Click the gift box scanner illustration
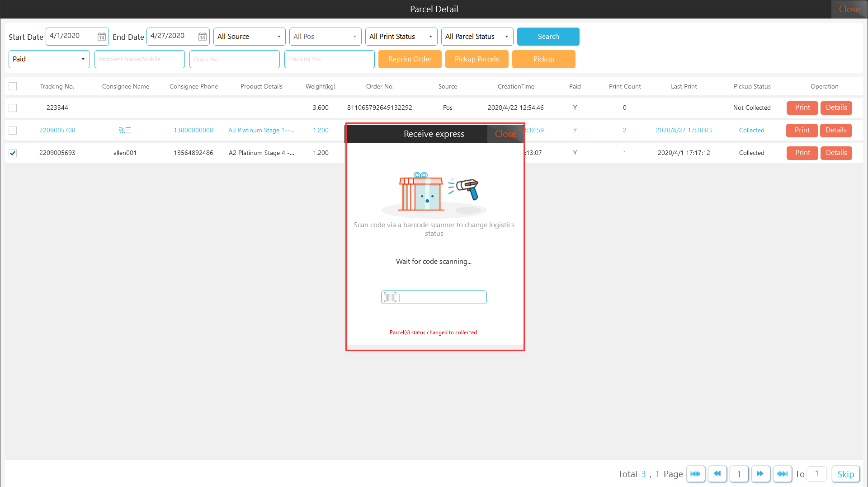 434,192
